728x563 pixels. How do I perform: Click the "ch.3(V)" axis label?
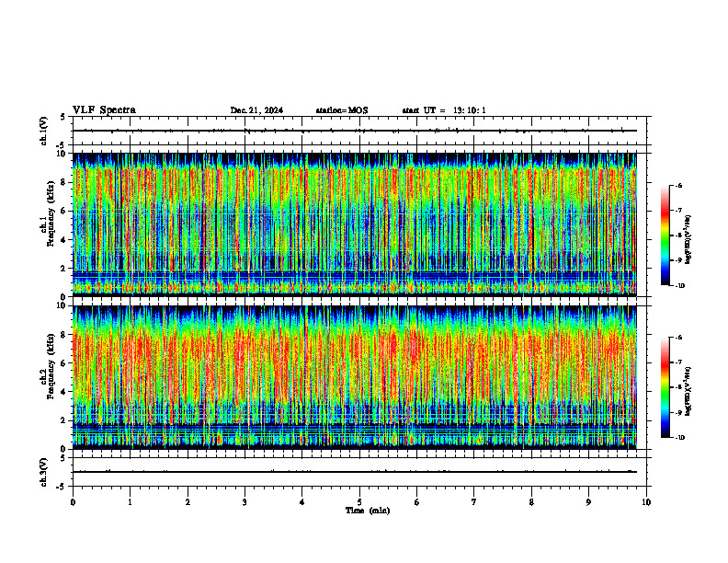tap(44, 472)
